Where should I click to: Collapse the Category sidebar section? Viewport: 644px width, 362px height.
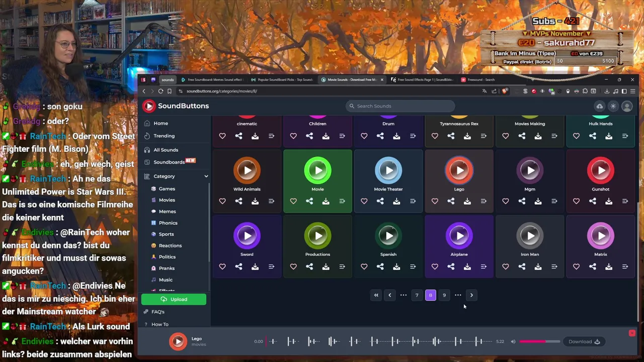tap(176, 176)
